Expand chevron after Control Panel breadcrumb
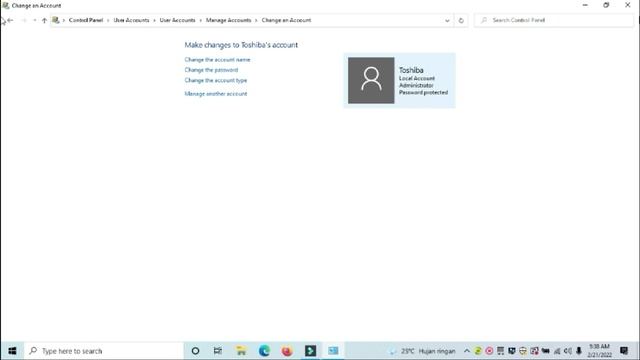This screenshot has height=360, width=640. pyautogui.click(x=108, y=20)
